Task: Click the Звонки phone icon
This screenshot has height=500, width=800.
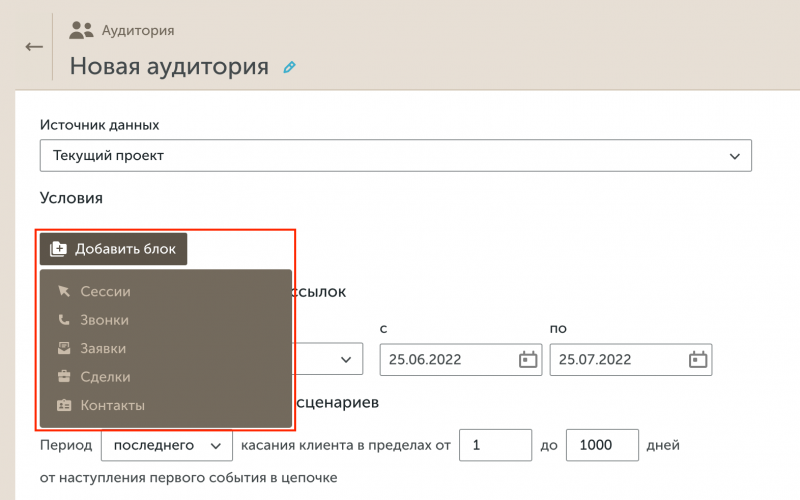Action: [x=64, y=320]
